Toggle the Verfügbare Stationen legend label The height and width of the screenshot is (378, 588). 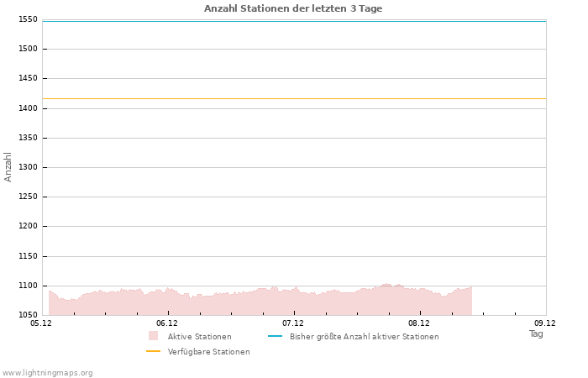tap(209, 351)
